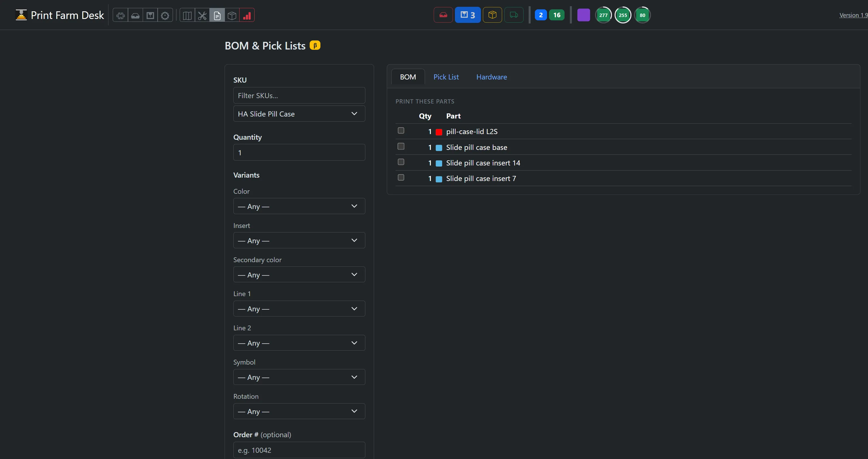
Task: Click the blue swatch beside Slide pill case insert 14
Action: [x=439, y=163]
